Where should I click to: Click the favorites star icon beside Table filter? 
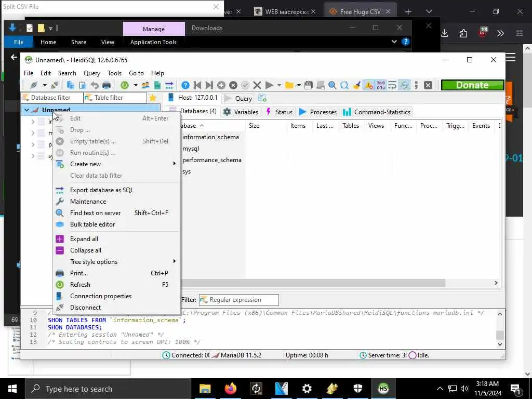153,98
